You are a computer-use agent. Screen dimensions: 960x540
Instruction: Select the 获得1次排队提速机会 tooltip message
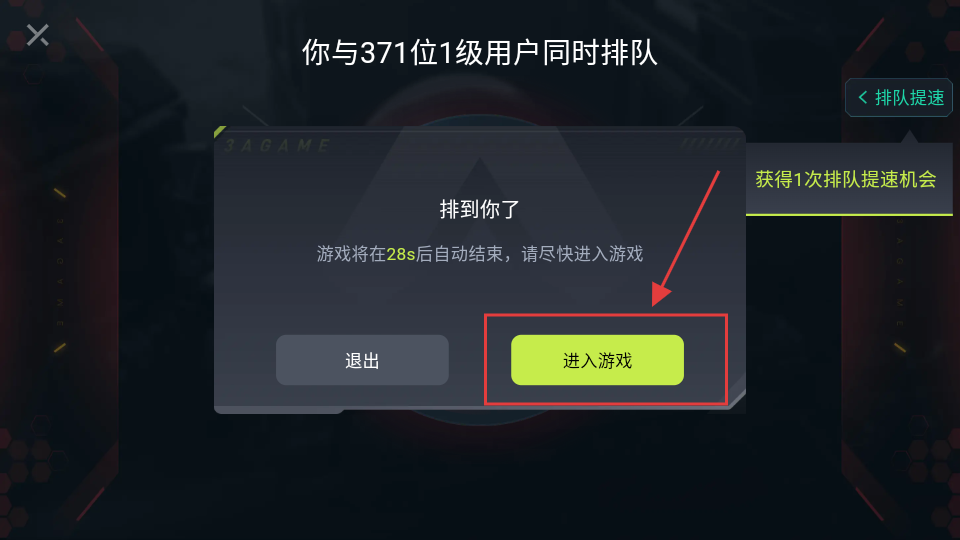click(x=846, y=179)
